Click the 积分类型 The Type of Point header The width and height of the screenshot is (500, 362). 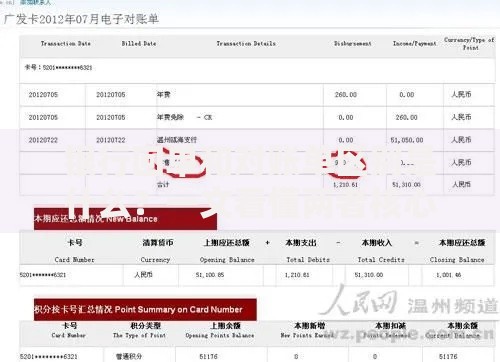pos(139,330)
